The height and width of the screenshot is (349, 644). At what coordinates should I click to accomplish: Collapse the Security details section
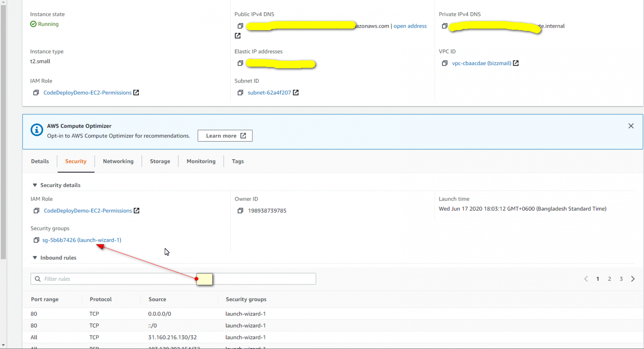coord(35,185)
